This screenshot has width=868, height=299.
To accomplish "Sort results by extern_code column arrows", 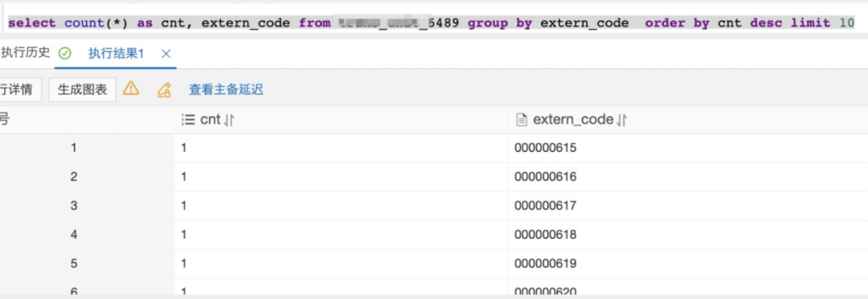I will tap(622, 120).
